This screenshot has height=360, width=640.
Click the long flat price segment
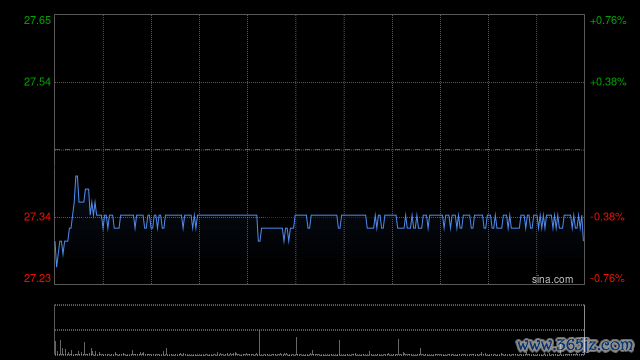228,215
